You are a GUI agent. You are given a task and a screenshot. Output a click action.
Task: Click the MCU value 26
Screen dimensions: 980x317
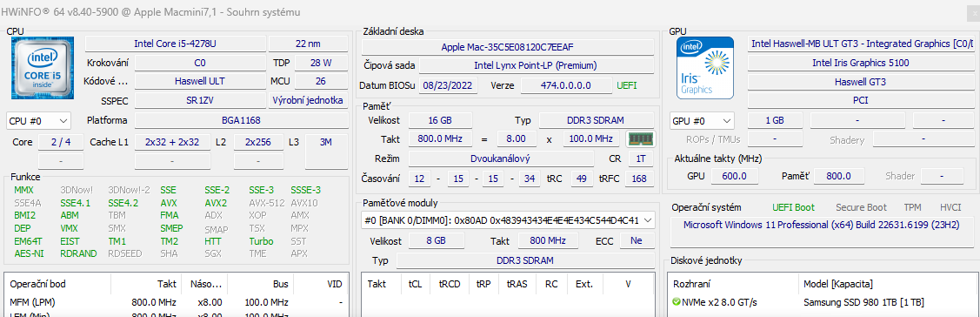pyautogui.click(x=321, y=82)
